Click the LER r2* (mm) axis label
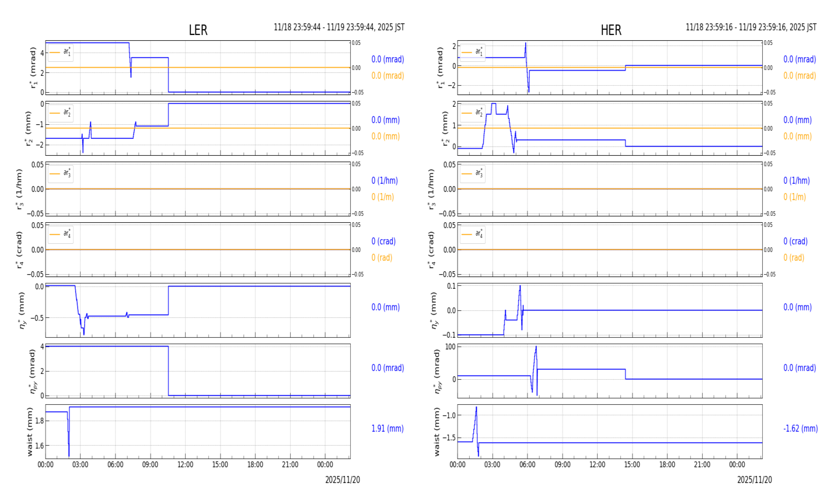 29,128
